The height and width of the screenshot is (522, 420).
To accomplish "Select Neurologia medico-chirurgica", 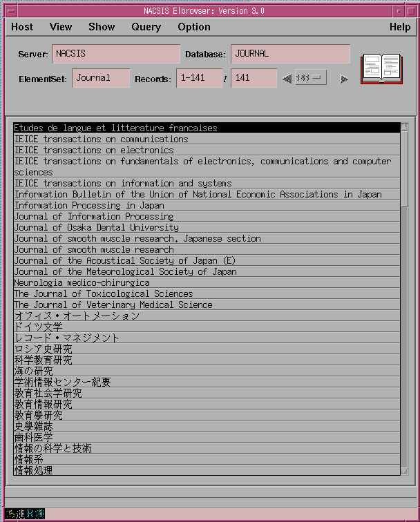I will tap(207, 282).
